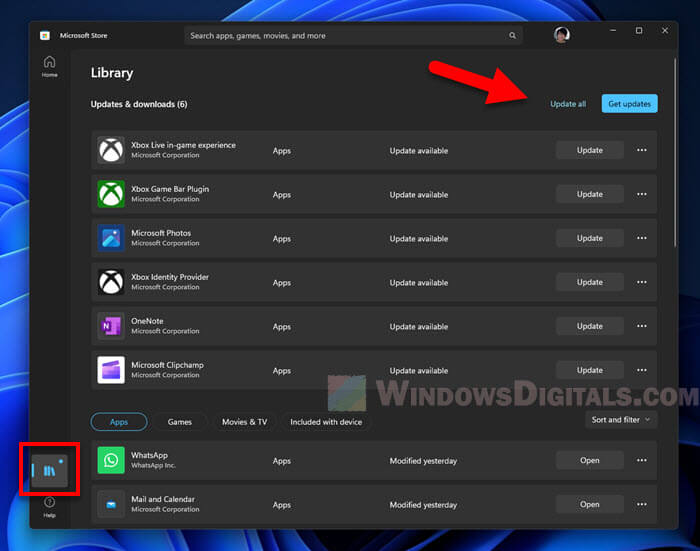Open the user profile avatar
Viewport: 700px width, 551px height.
[x=562, y=34]
